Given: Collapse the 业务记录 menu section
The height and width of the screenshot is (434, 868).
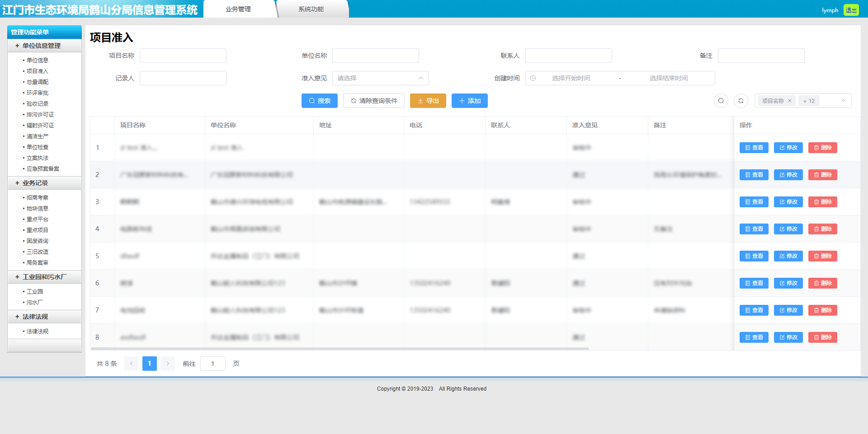Looking at the screenshot, I should coord(44,183).
